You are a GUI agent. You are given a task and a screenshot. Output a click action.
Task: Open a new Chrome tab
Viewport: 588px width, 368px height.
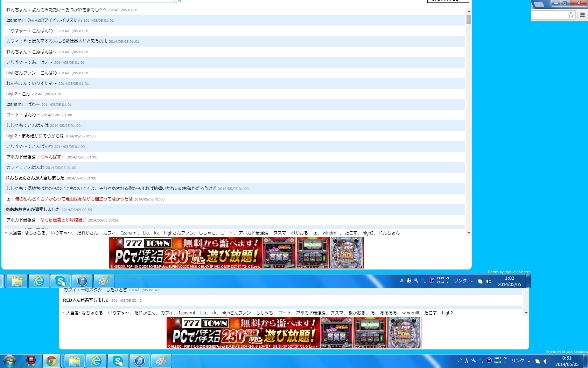[x=539, y=4]
